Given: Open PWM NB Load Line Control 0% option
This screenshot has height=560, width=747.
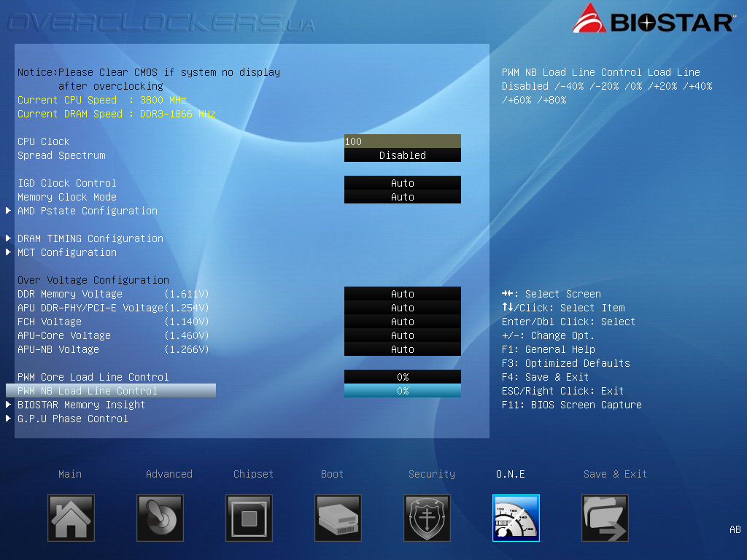Looking at the screenshot, I should point(403,391).
